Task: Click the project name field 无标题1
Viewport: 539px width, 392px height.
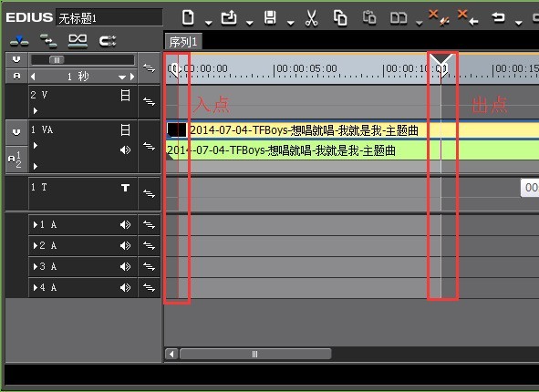Action: click(109, 18)
